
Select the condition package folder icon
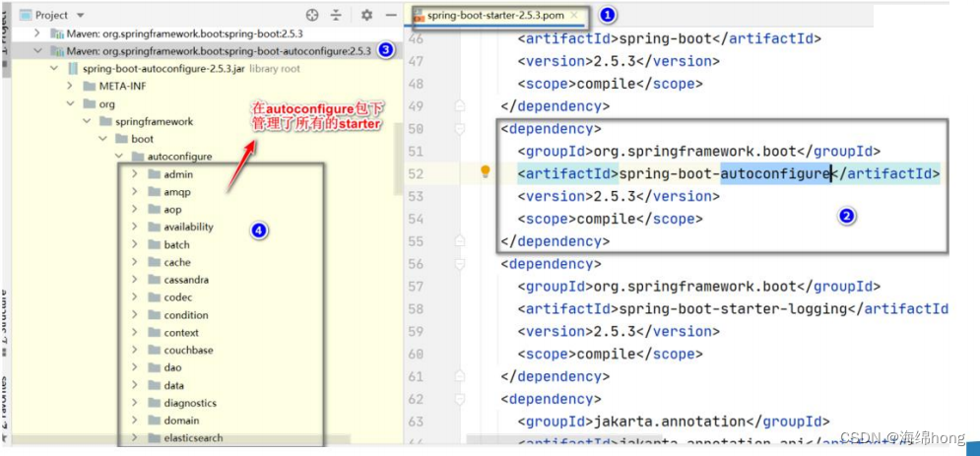tap(155, 315)
